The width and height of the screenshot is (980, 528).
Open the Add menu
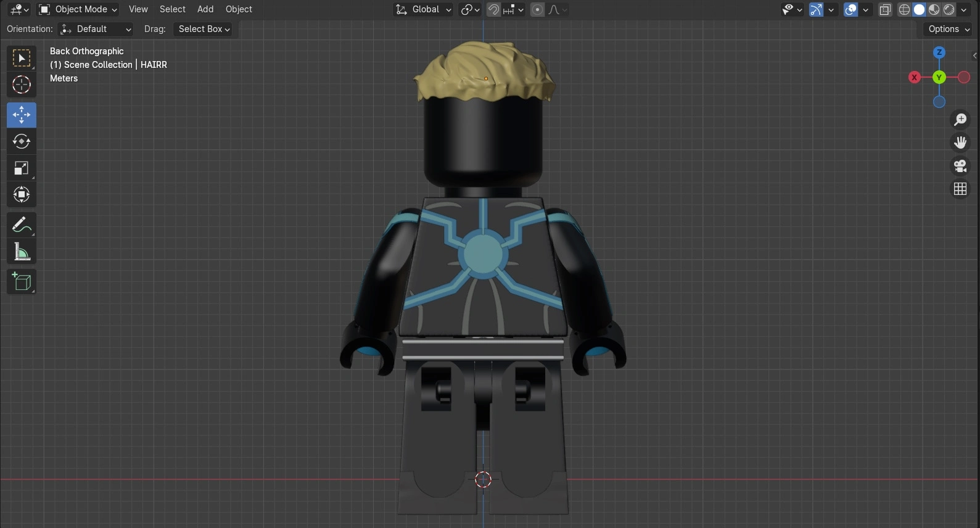[x=205, y=9]
